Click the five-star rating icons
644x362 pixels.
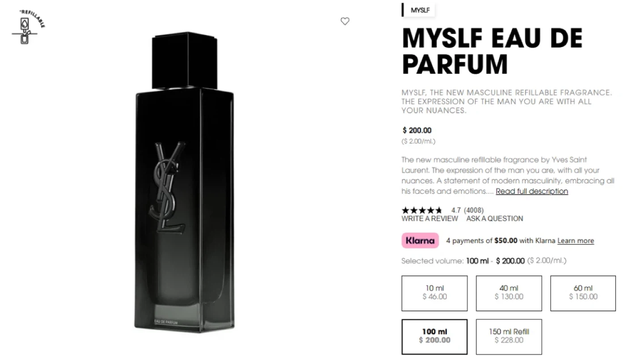click(x=422, y=210)
